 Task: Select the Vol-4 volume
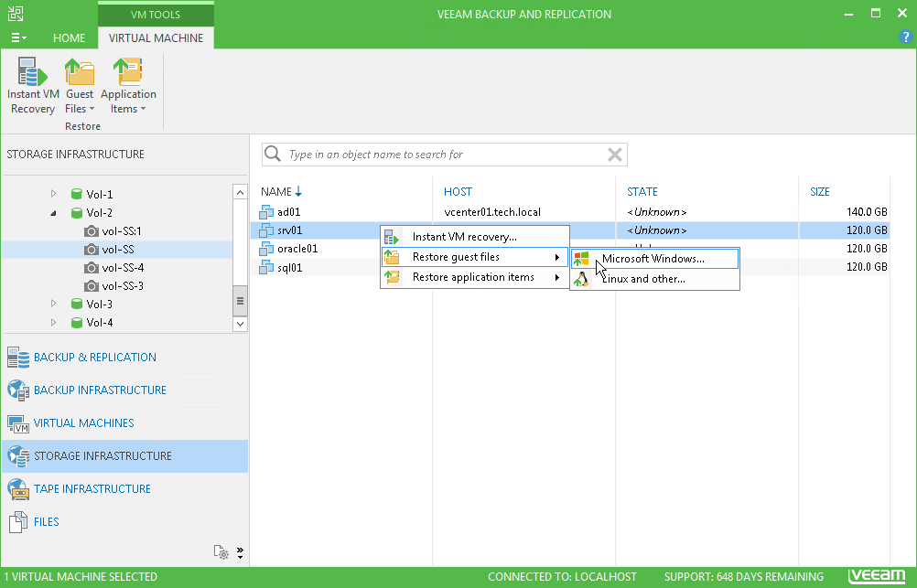click(x=92, y=323)
